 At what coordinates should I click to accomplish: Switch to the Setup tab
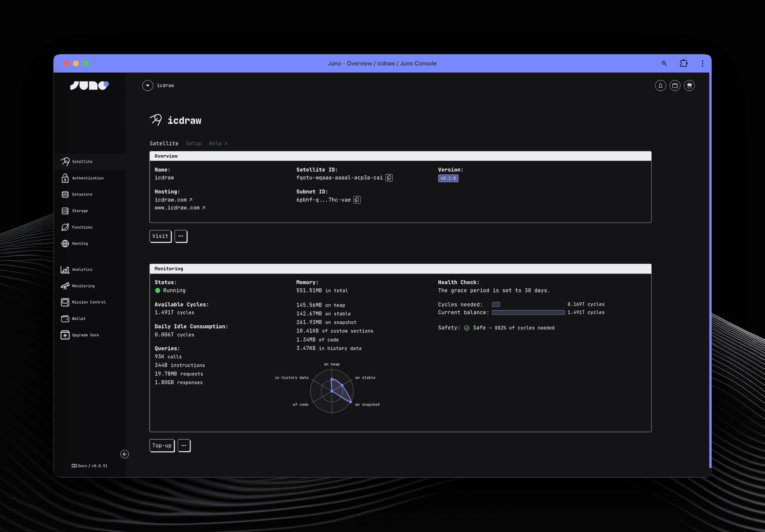coord(194,143)
